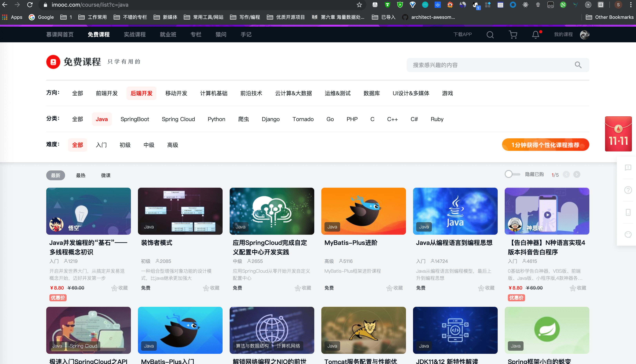The image size is (636, 364).
Task: Open the notification bell icon
Action: click(x=535, y=34)
